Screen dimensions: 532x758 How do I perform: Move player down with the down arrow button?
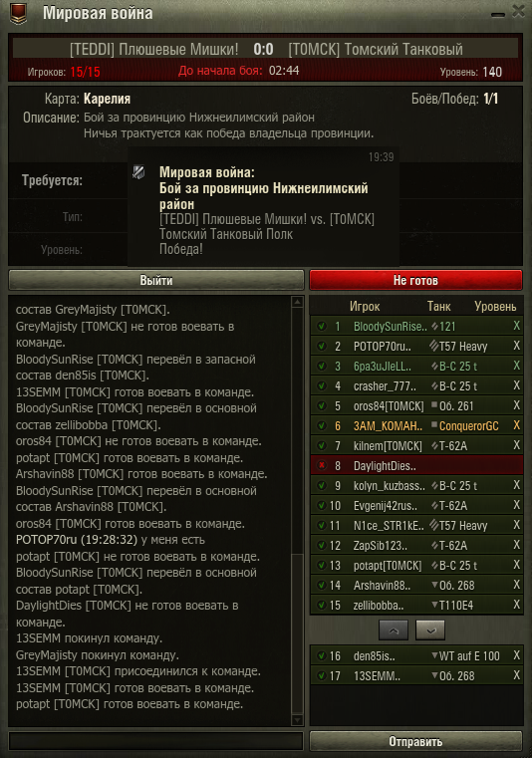tap(430, 630)
